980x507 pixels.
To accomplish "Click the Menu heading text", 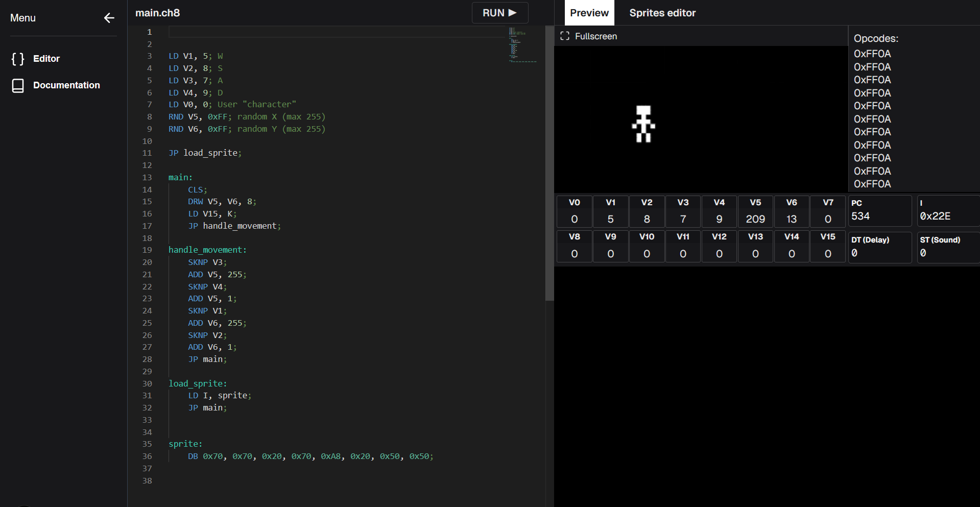I will (x=23, y=18).
